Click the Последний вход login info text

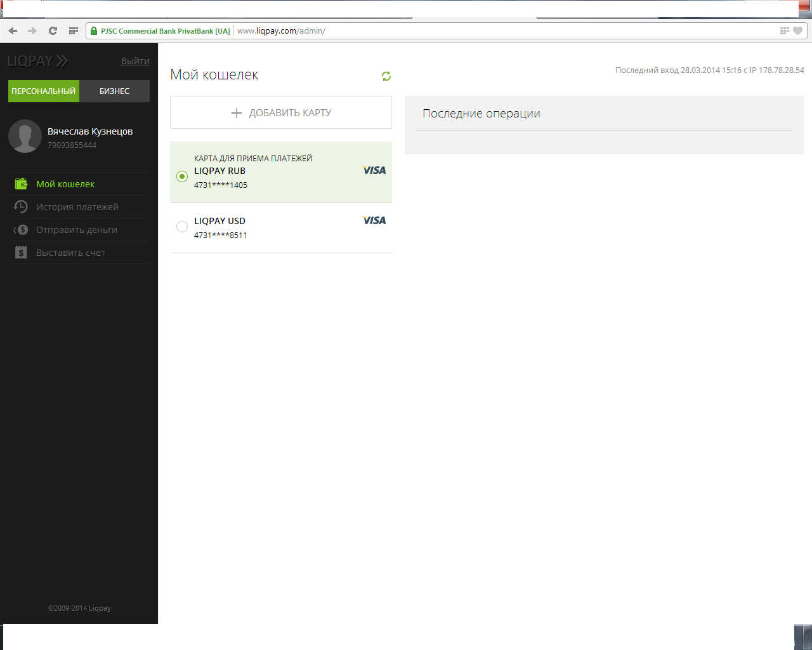click(x=709, y=70)
